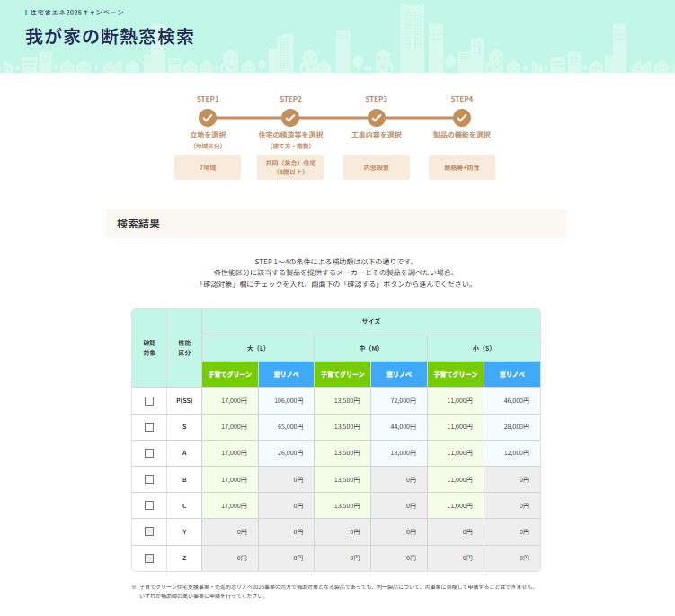Check the grade Y row checkbox
The width and height of the screenshot is (675, 616).
[149, 531]
